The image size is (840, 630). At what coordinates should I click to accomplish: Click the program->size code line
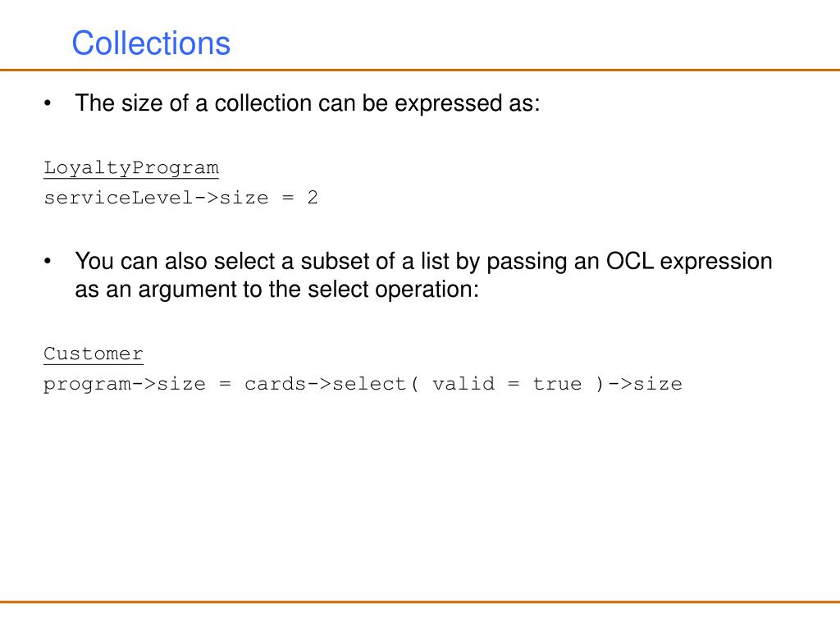pyautogui.click(x=363, y=384)
